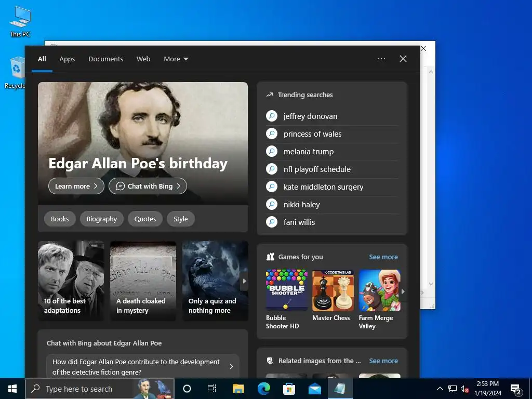532x399 pixels.
Task: Open the detective fiction genre chat question
Action: coord(143,366)
